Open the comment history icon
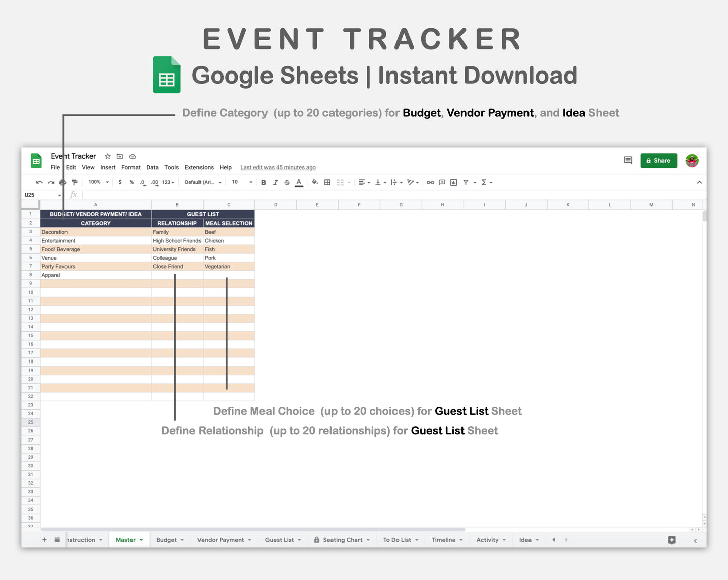728x580 pixels. click(x=628, y=160)
